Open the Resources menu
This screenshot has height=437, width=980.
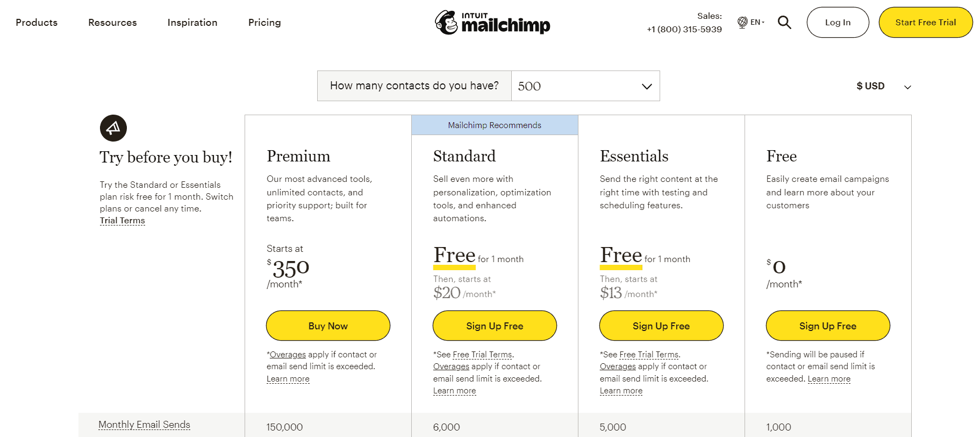pyautogui.click(x=112, y=23)
